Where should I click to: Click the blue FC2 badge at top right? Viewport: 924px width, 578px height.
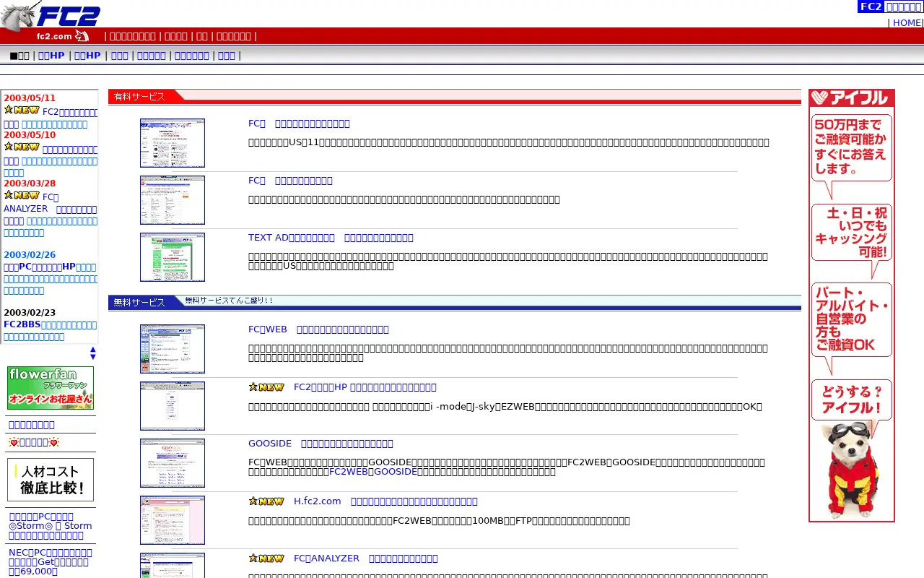(x=871, y=7)
